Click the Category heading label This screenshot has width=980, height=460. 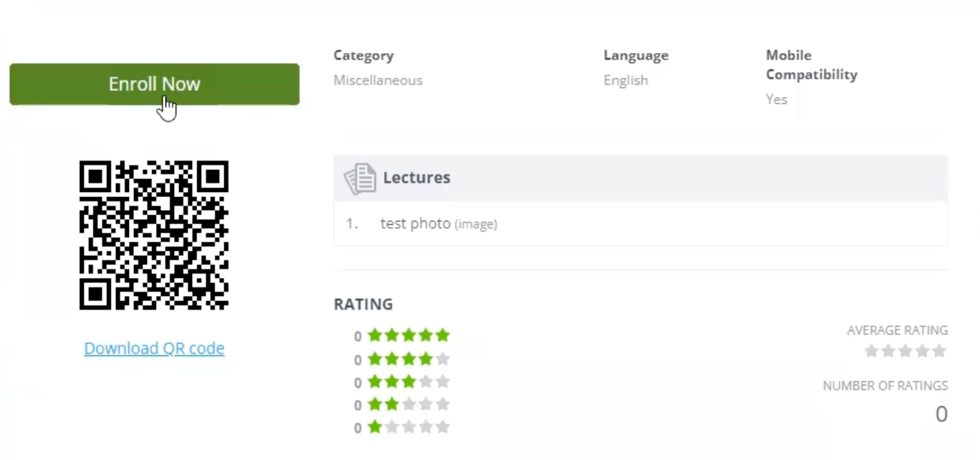click(363, 56)
